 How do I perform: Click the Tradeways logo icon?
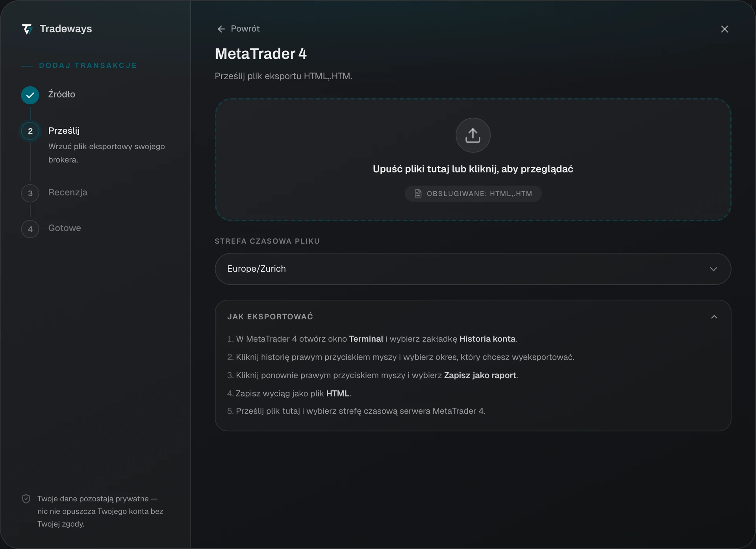point(27,29)
